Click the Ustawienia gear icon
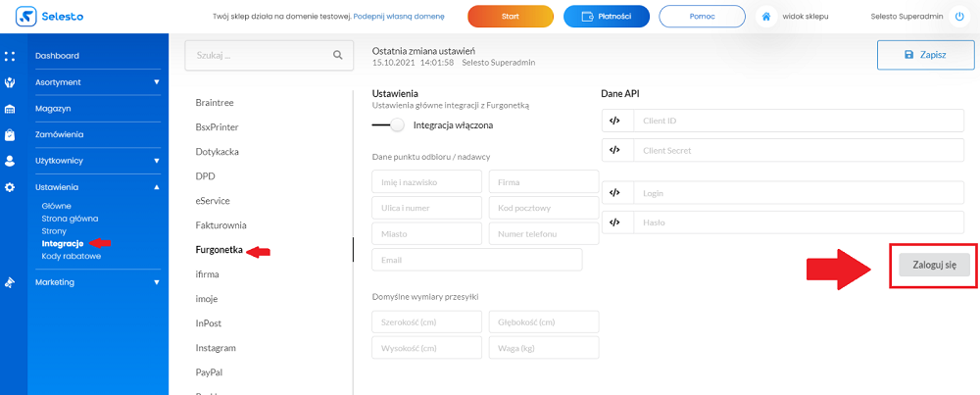The height and width of the screenshot is (395, 980). 10,187
